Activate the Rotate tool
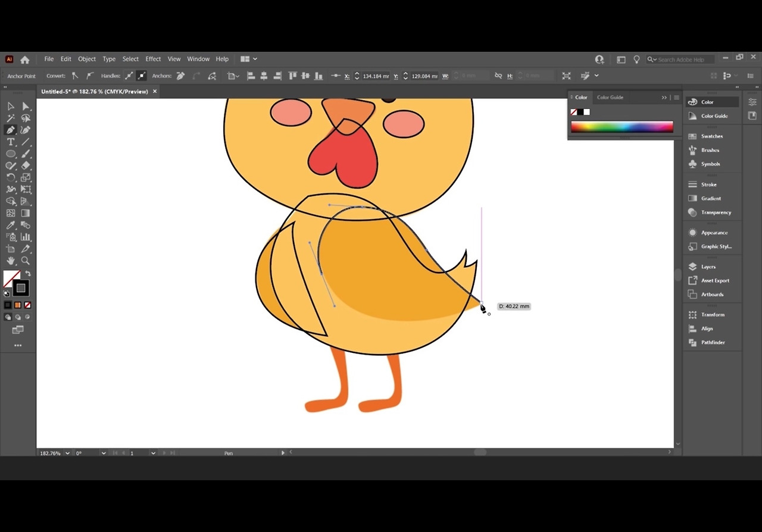 [11, 177]
